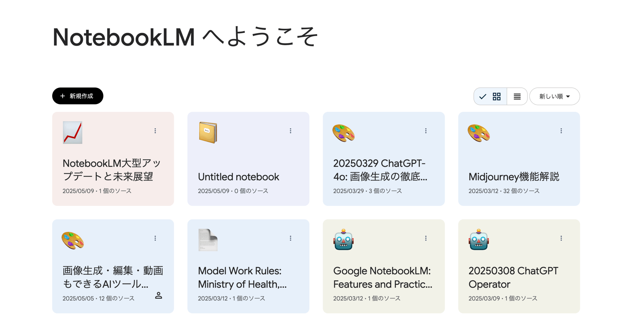Click kebab menu on Google NotebookLM Features card

tap(426, 238)
